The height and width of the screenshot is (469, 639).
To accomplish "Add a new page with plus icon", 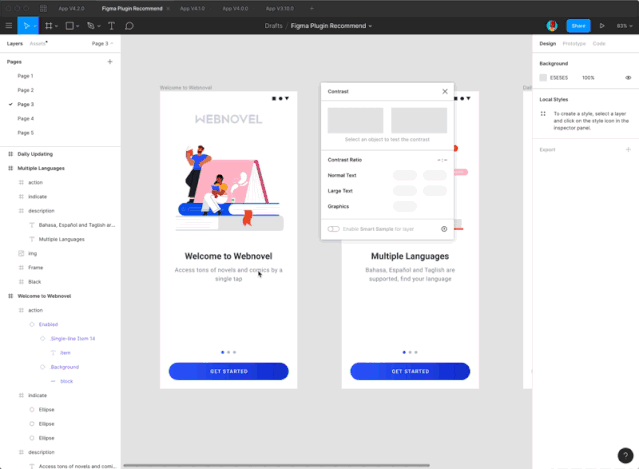I will (x=110, y=62).
